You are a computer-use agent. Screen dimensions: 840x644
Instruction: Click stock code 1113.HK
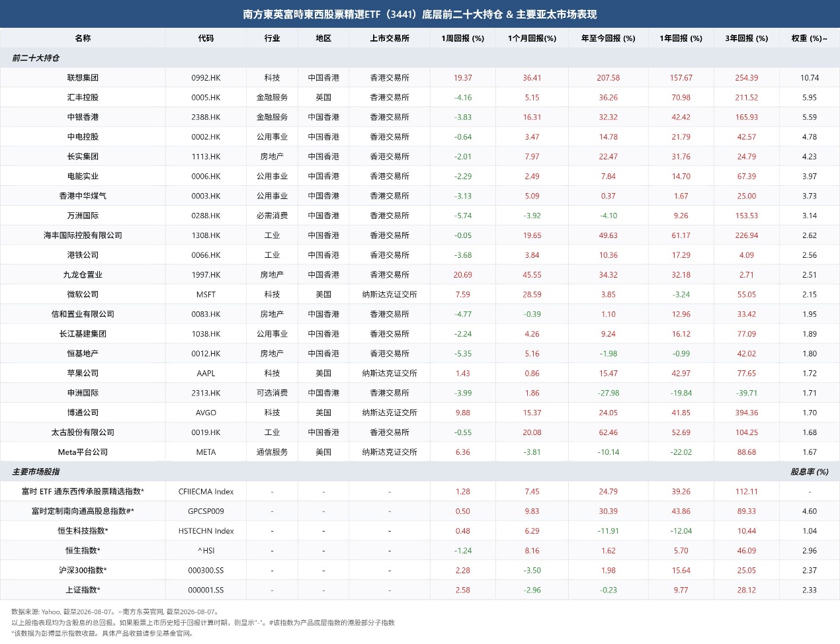click(206, 157)
